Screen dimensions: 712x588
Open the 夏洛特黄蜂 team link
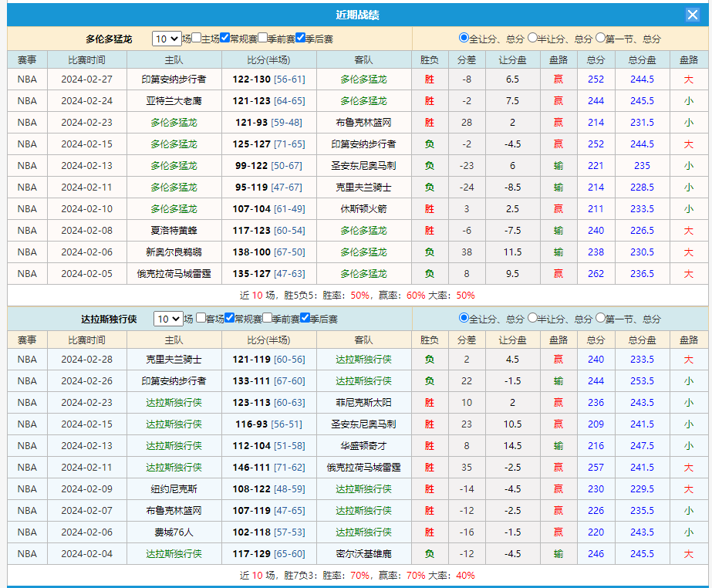click(x=174, y=231)
